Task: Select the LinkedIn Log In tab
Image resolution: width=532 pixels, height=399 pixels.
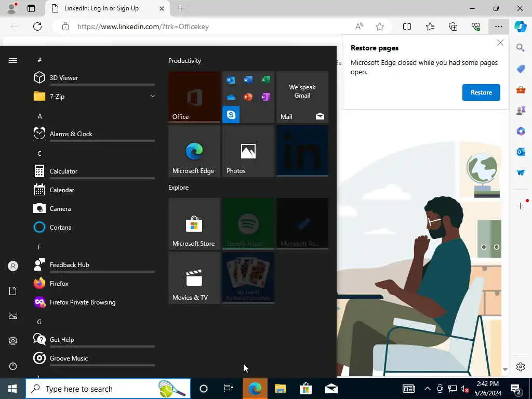Action: (x=101, y=8)
